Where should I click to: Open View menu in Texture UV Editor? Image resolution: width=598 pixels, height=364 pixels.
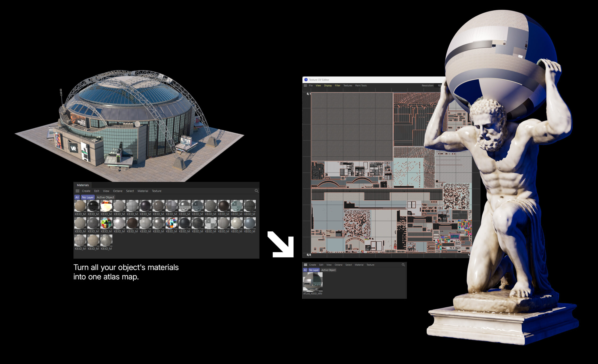tap(318, 85)
